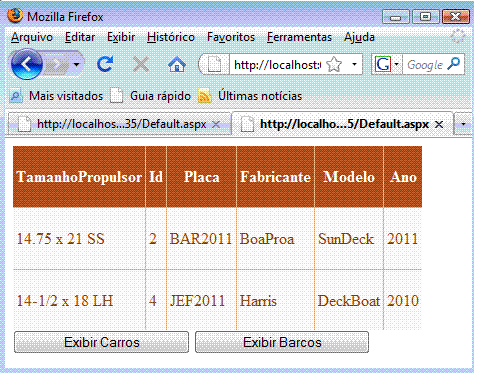Viewport: 478px width, 373px height.
Task: Open the Ferramentas menu
Action: (299, 37)
